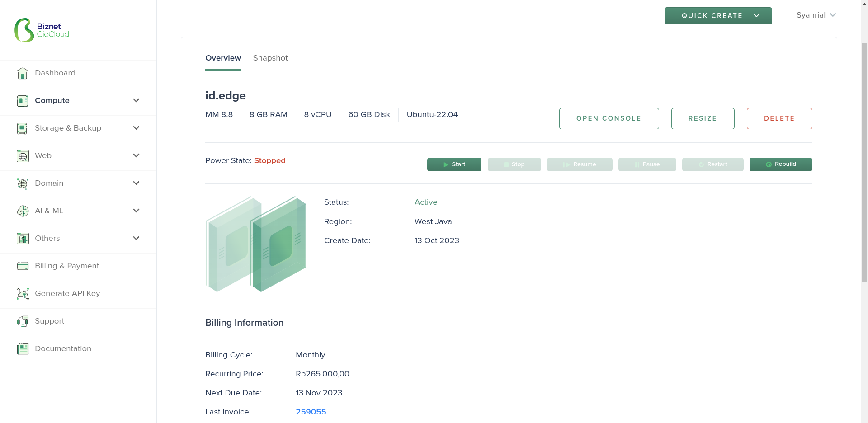Select the Overview tab

pyautogui.click(x=223, y=58)
